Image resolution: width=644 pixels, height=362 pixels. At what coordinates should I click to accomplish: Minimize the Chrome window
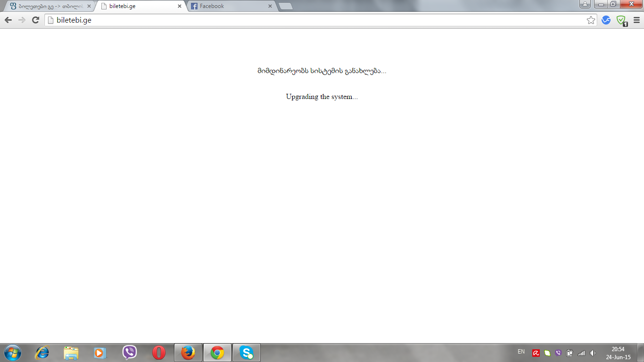tap(601, 4)
